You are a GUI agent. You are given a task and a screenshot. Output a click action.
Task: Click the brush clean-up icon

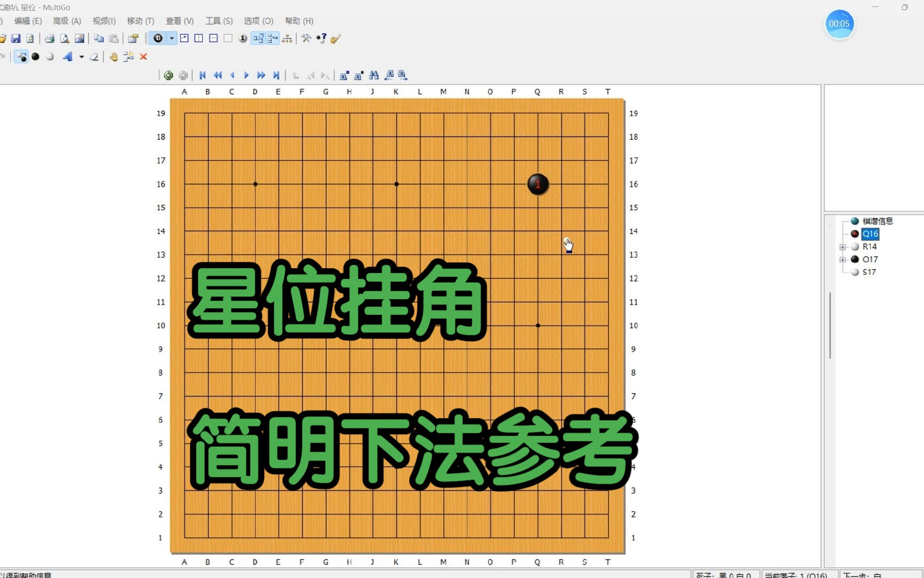[336, 39]
